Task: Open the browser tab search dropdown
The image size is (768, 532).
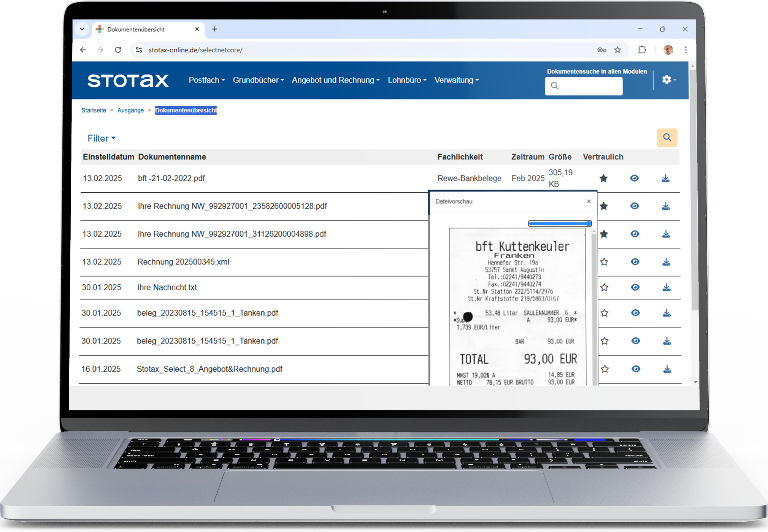Action: [x=82, y=29]
